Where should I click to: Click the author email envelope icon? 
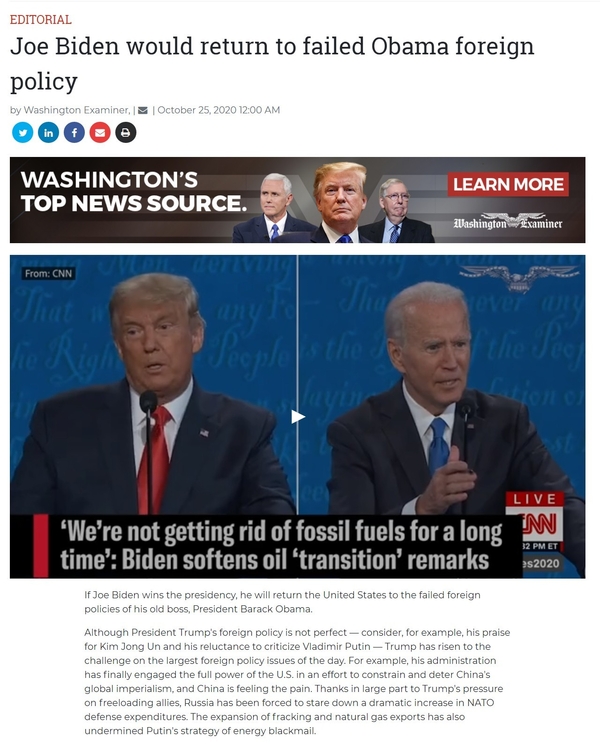(142, 111)
